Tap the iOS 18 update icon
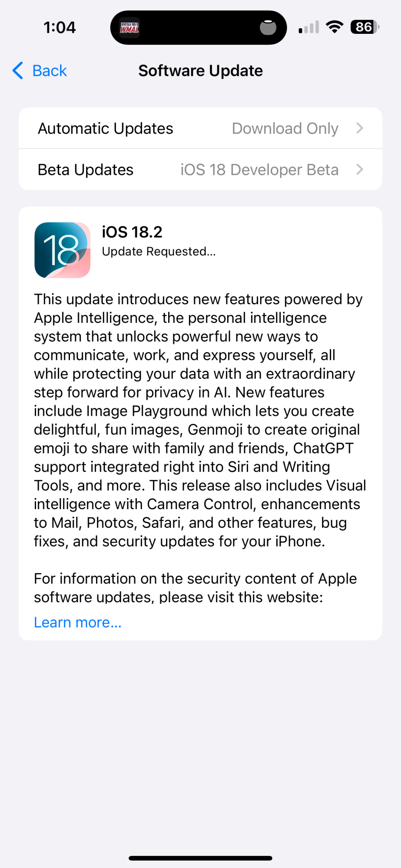 (x=63, y=250)
